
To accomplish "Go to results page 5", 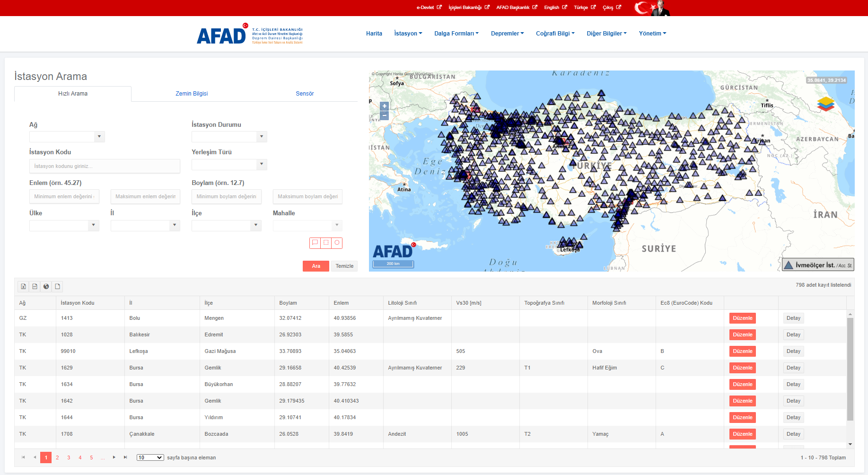I will 91,457.
